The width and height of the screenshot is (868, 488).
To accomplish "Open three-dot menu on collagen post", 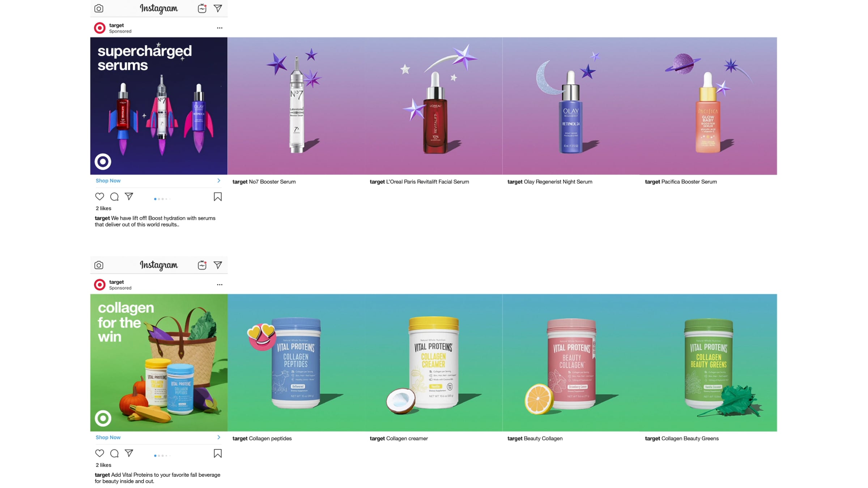I will (x=220, y=284).
